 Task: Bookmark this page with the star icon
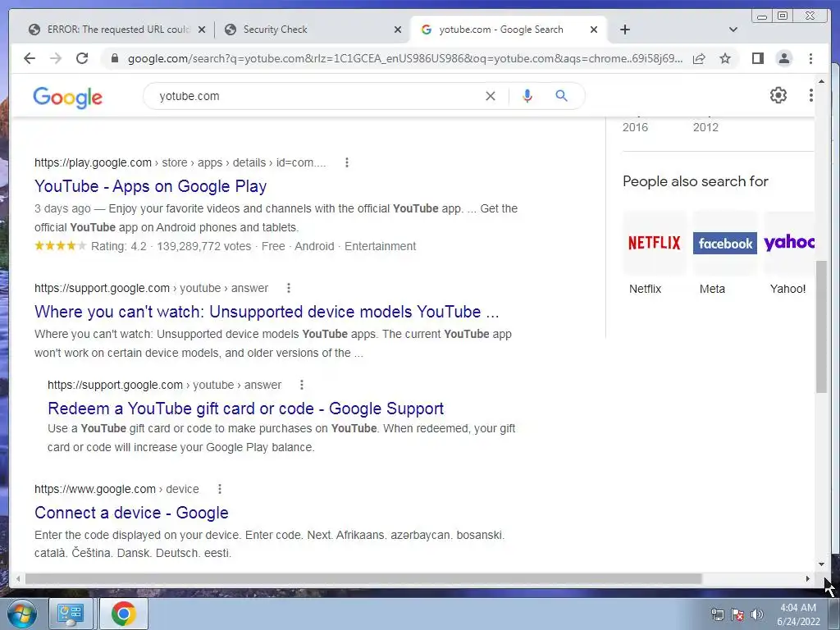(x=725, y=58)
